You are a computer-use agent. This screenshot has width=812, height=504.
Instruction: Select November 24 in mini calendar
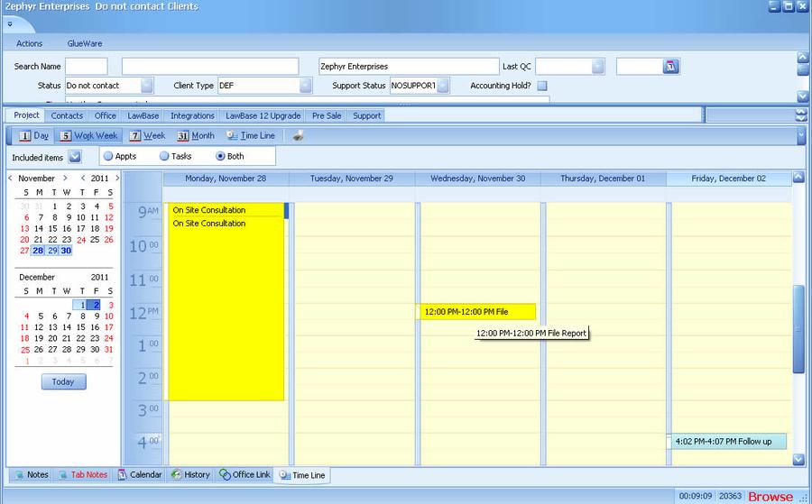(x=81, y=240)
